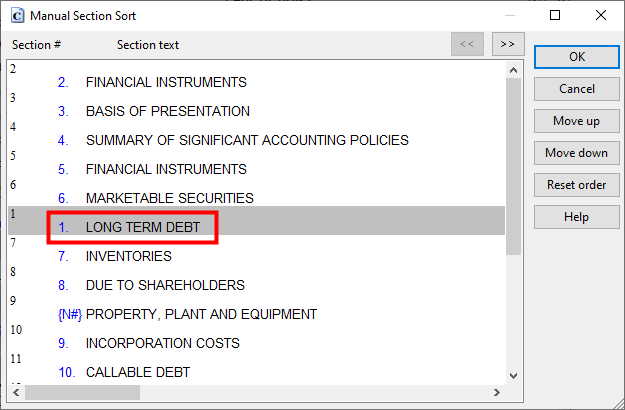
Task: Select the PROPERTY, PLANT AND EQUIPMENT row
Action: pyautogui.click(x=257, y=308)
